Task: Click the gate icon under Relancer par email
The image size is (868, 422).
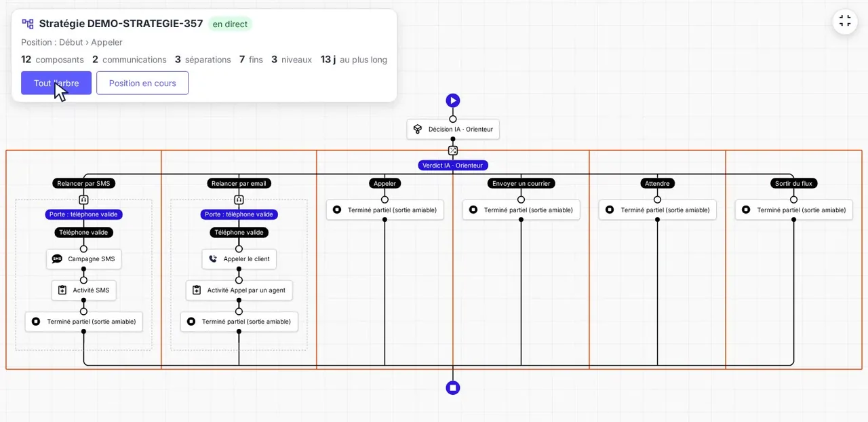Action: coord(239,200)
